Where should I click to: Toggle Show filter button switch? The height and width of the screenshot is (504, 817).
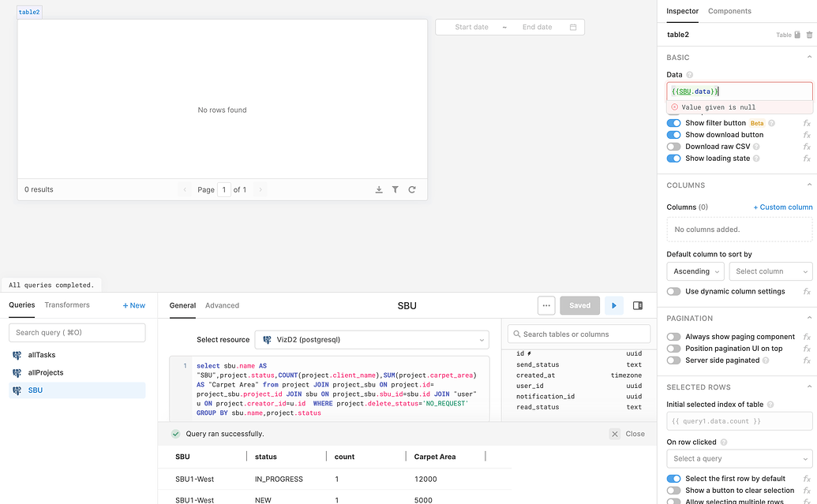pos(673,123)
